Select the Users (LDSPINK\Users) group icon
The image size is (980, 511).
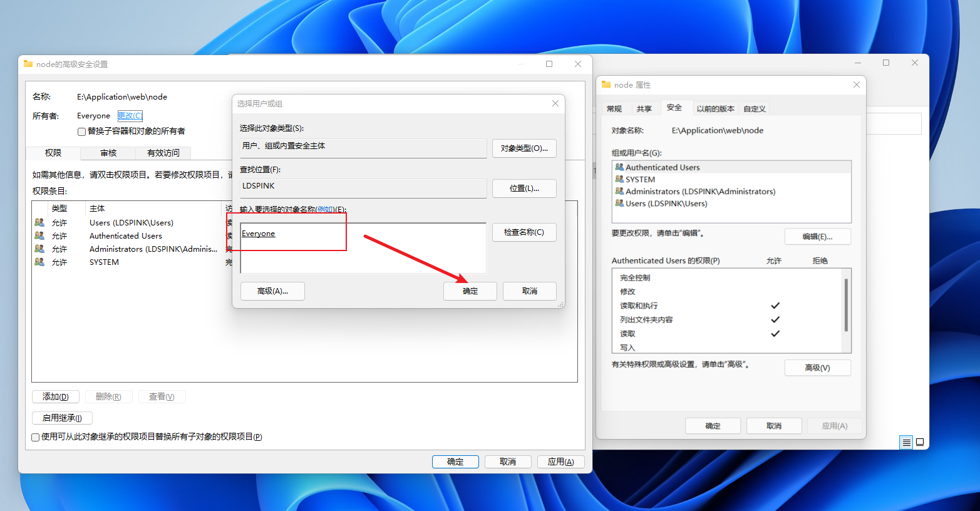(38, 222)
